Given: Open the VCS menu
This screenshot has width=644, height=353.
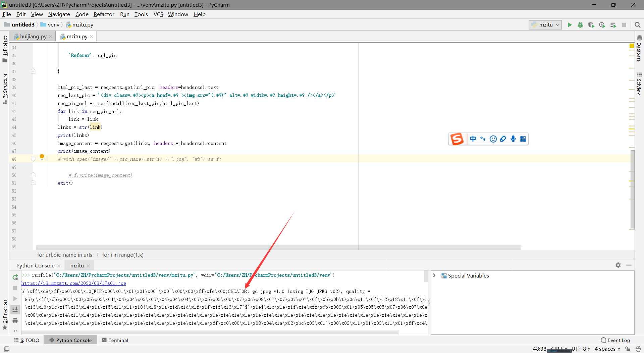Looking at the screenshot, I should point(158,14).
